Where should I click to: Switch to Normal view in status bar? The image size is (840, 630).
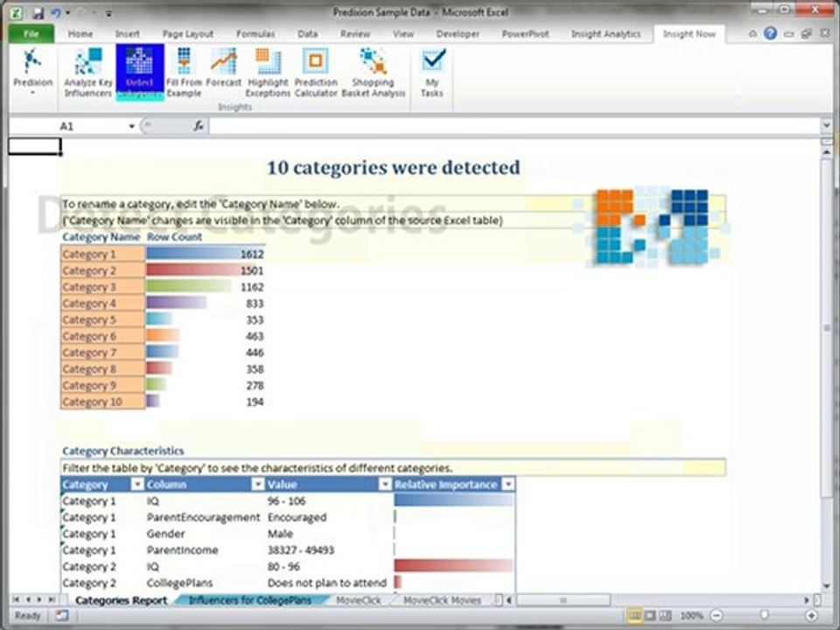click(634, 615)
